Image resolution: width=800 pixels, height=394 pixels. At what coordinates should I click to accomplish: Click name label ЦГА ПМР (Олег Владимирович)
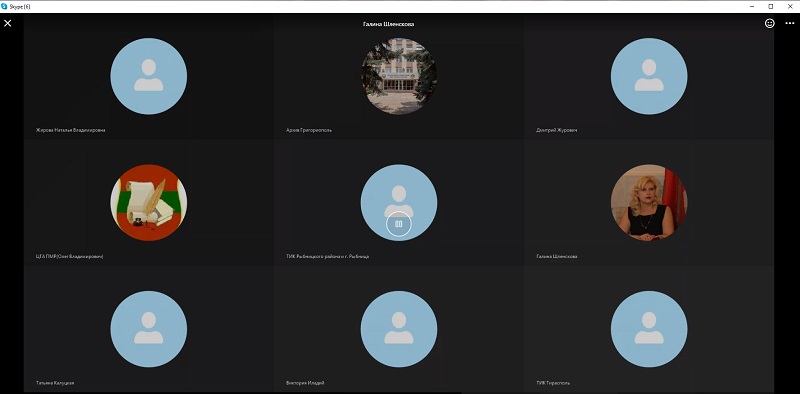(69, 257)
